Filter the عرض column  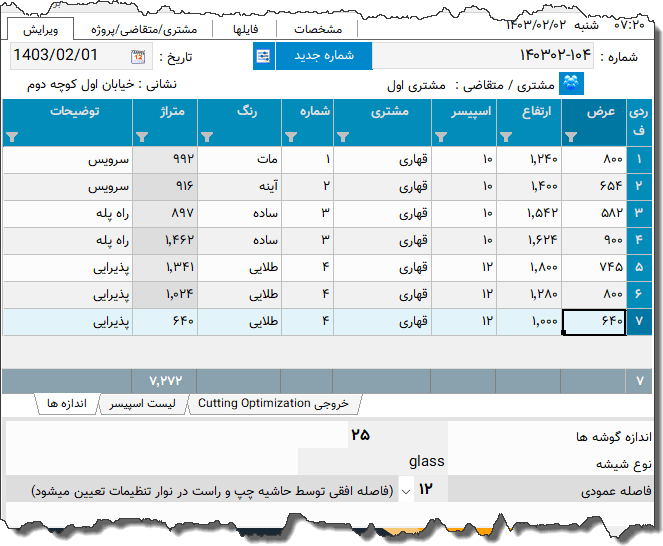pyautogui.click(x=571, y=137)
